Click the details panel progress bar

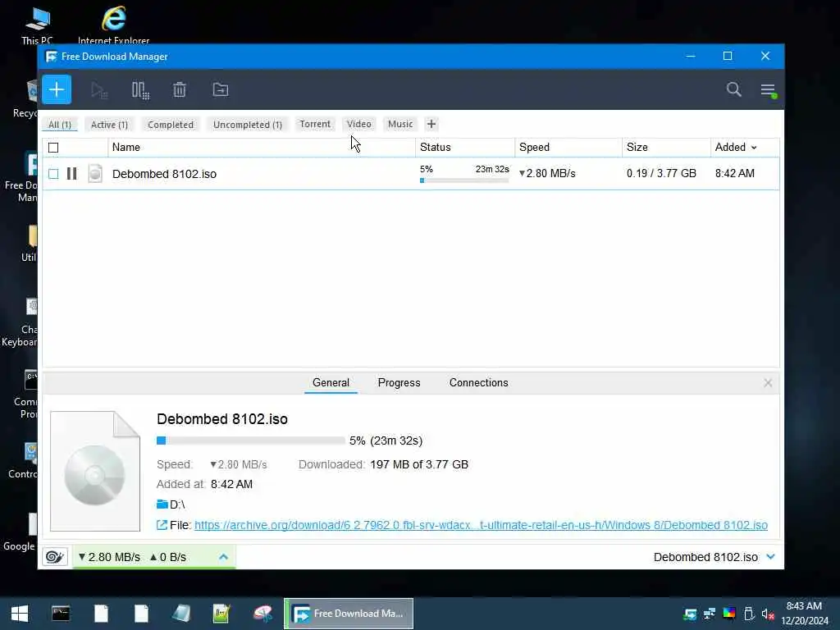tap(251, 441)
